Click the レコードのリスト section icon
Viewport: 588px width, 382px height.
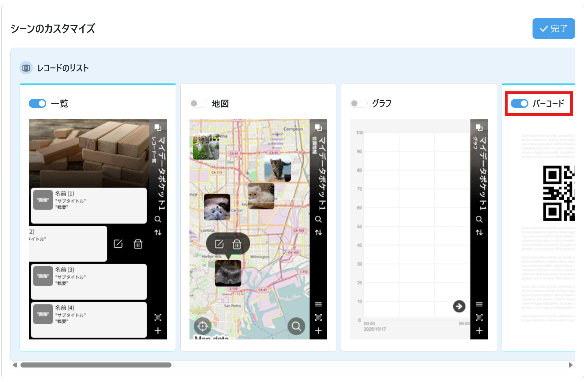26,68
